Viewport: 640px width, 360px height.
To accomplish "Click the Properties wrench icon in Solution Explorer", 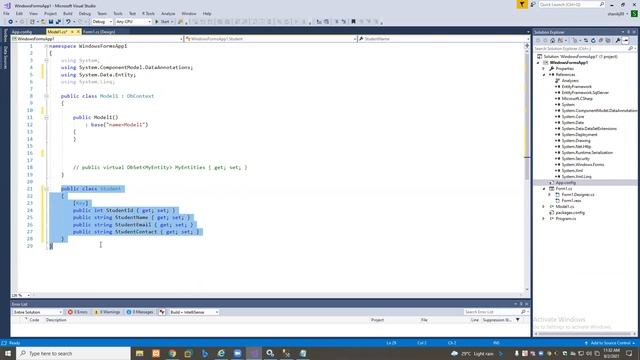I will [618, 40].
